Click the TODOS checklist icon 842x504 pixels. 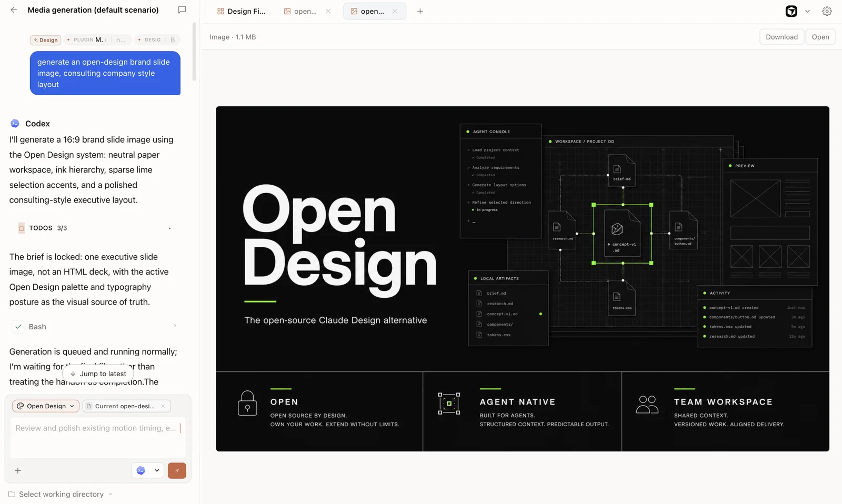(22, 228)
